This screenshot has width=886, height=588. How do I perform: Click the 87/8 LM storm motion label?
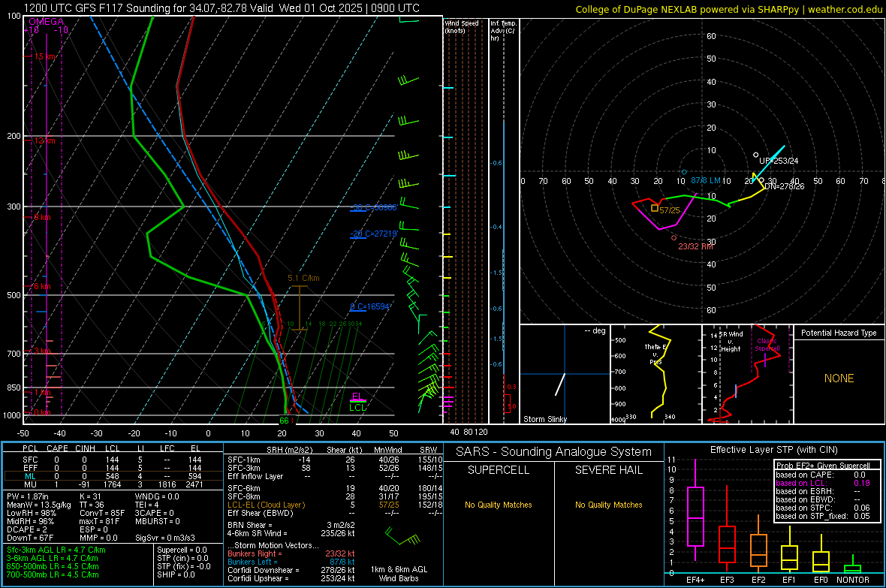[x=705, y=180]
